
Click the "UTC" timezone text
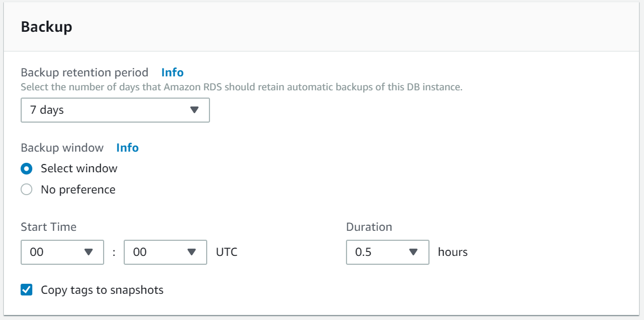tap(227, 252)
